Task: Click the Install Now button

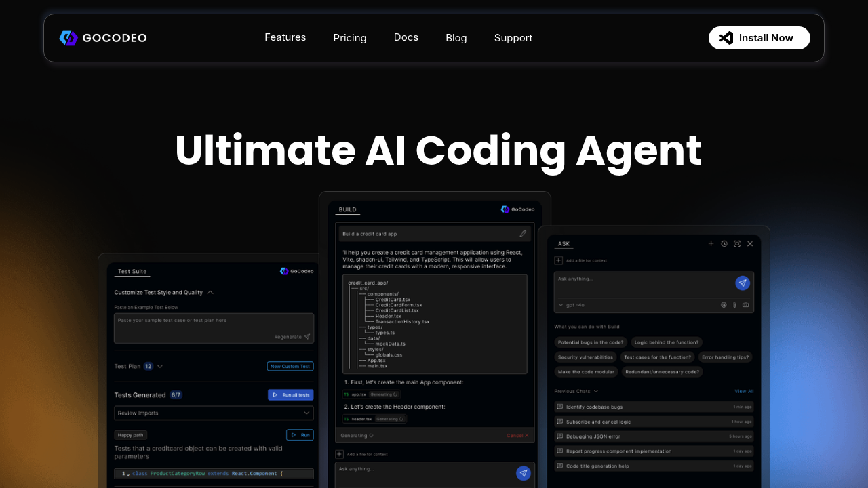Action: pos(759,37)
